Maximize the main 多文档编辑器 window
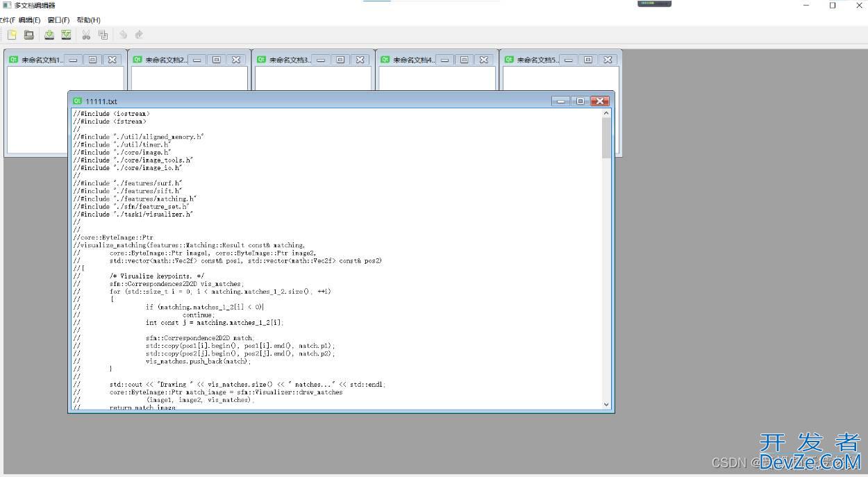 833,6
